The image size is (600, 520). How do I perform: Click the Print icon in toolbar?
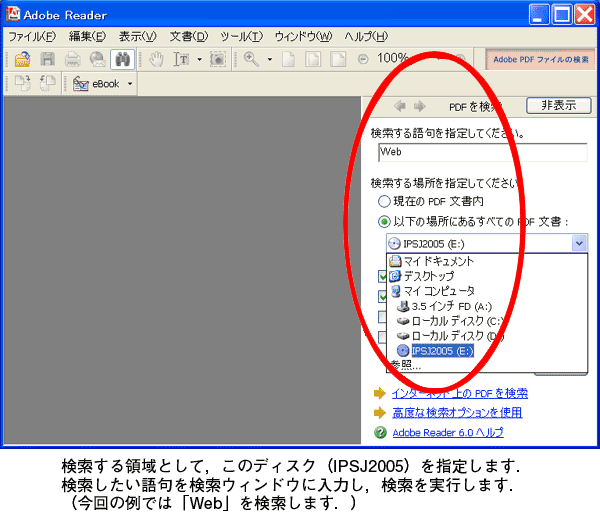coord(72,60)
